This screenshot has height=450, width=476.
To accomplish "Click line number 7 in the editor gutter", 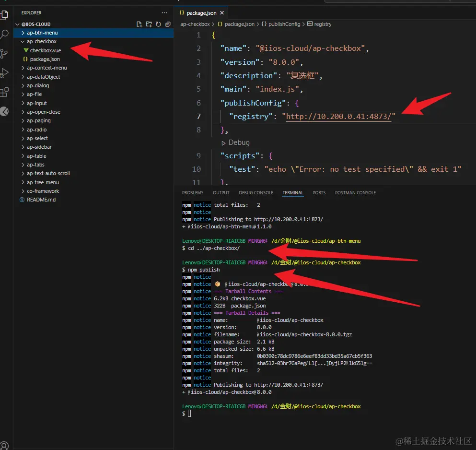I will point(198,117).
